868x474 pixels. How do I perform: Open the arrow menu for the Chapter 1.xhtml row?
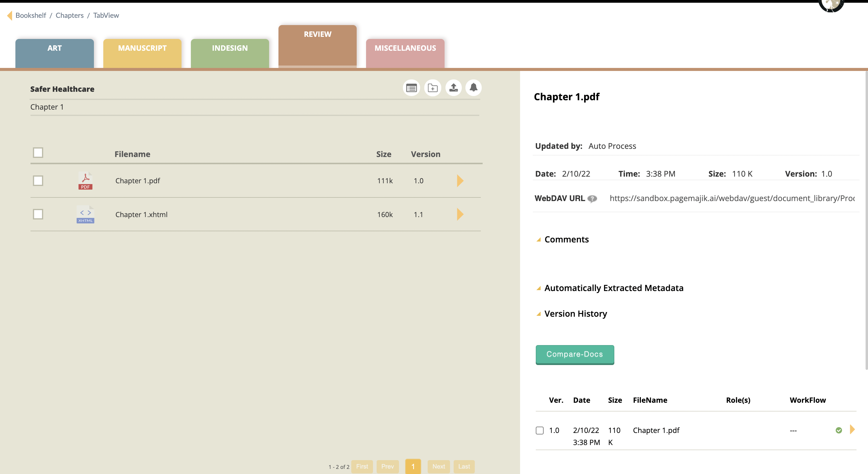point(460,215)
